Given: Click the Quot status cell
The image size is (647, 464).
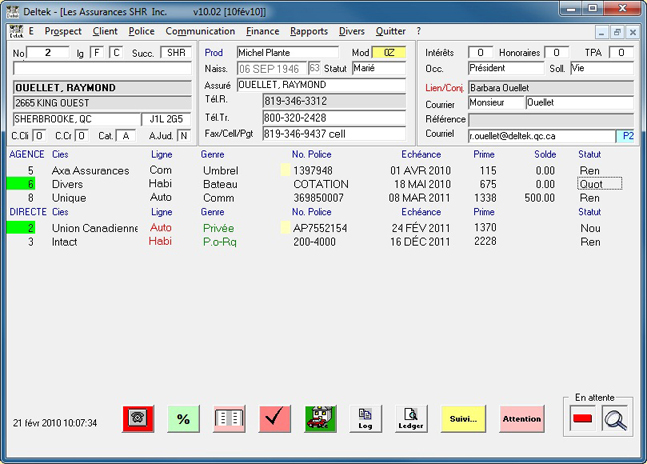Looking at the screenshot, I should (x=600, y=184).
